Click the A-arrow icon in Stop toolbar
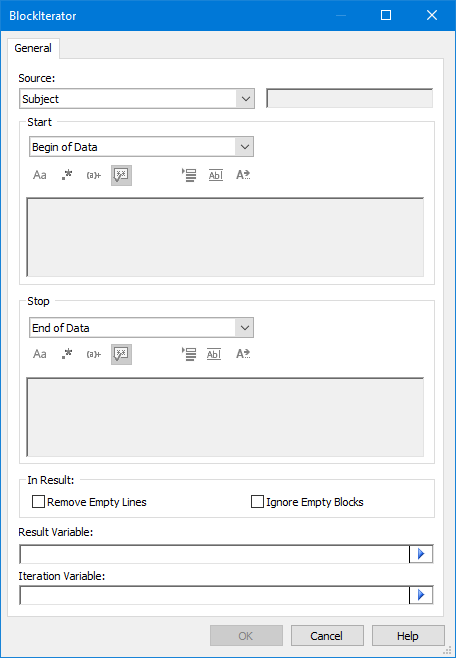Viewport: 456px width, 658px height. click(243, 354)
